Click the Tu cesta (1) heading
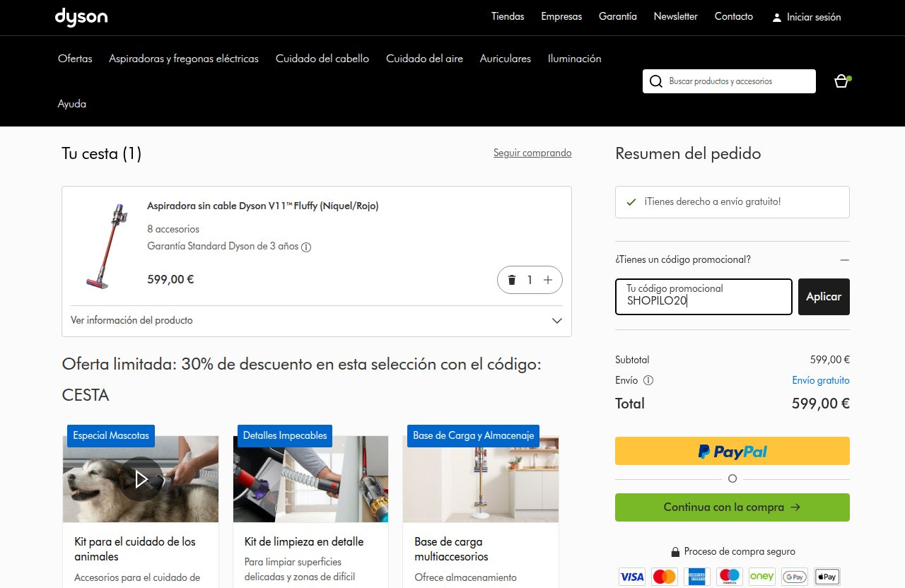This screenshot has width=905, height=588. (102, 153)
